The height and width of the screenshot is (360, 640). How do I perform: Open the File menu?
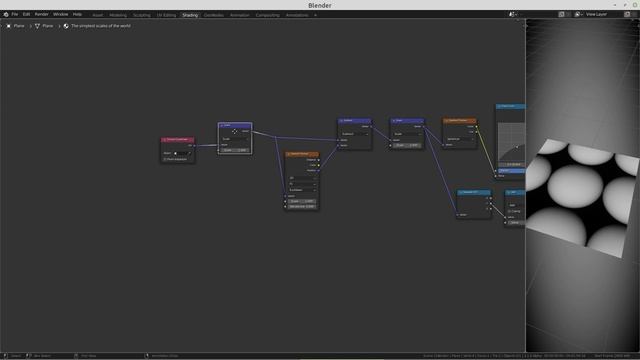coord(15,14)
